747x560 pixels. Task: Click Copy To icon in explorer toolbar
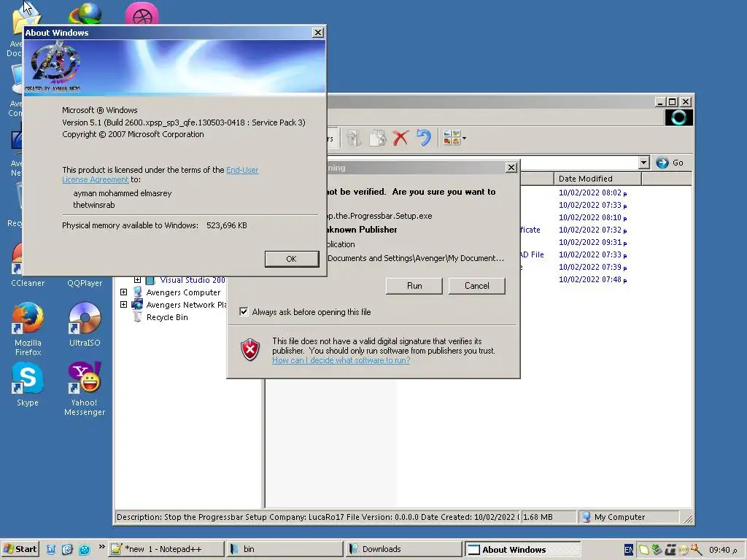[377, 138]
